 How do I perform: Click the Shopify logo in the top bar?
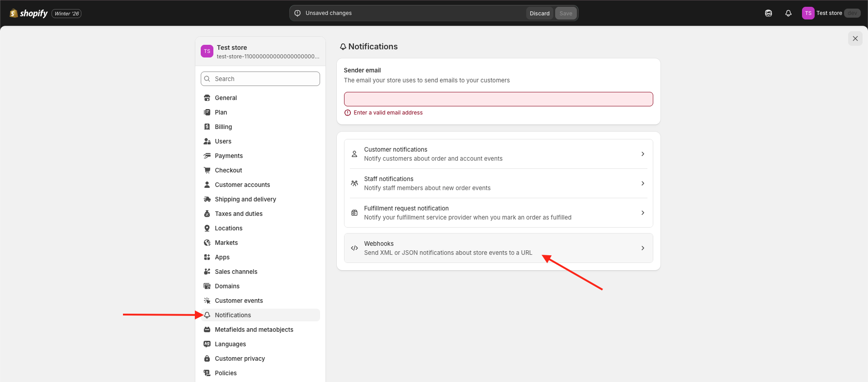[x=28, y=13]
